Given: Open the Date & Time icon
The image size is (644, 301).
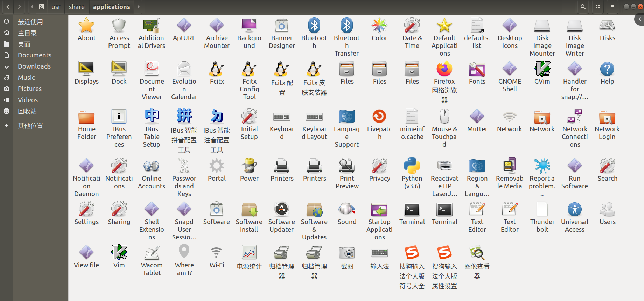Looking at the screenshot, I should pyautogui.click(x=412, y=26).
